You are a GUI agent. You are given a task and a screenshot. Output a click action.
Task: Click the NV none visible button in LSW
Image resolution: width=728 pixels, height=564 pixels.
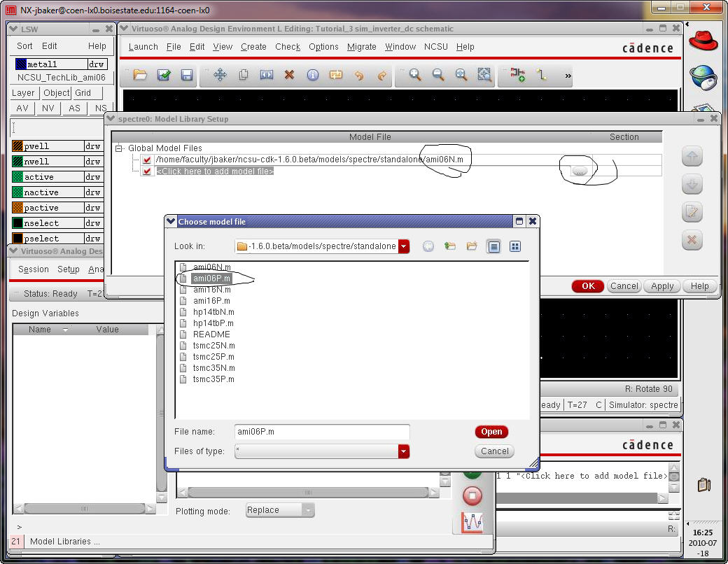[48, 108]
